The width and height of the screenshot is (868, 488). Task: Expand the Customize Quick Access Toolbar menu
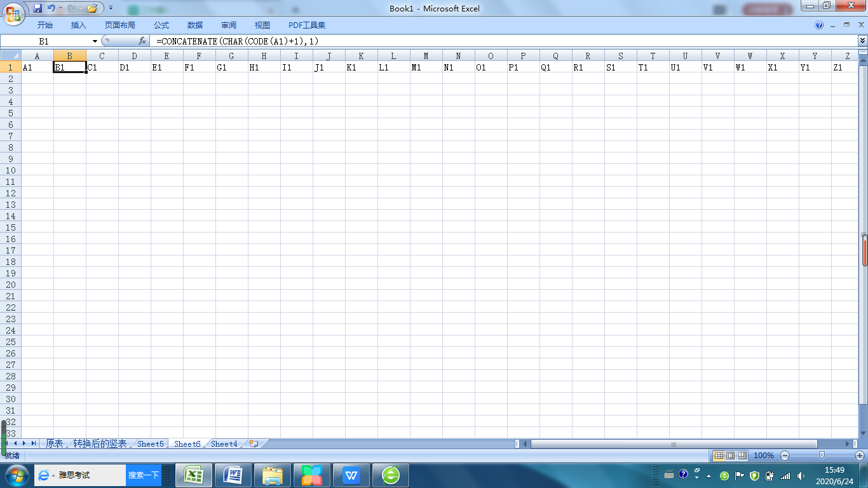click(x=111, y=8)
